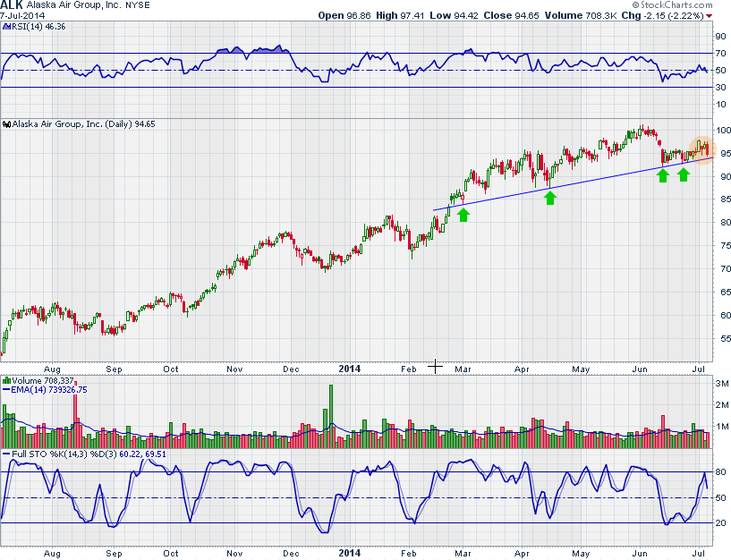Click the Sep label on the stochastic panel axis

[x=114, y=554]
